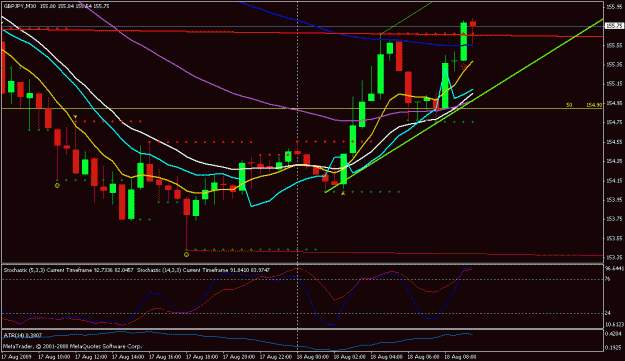Image resolution: width=625 pixels, height=361 pixels.
Task: Click the 154.95 price axis value
Action: [614, 103]
